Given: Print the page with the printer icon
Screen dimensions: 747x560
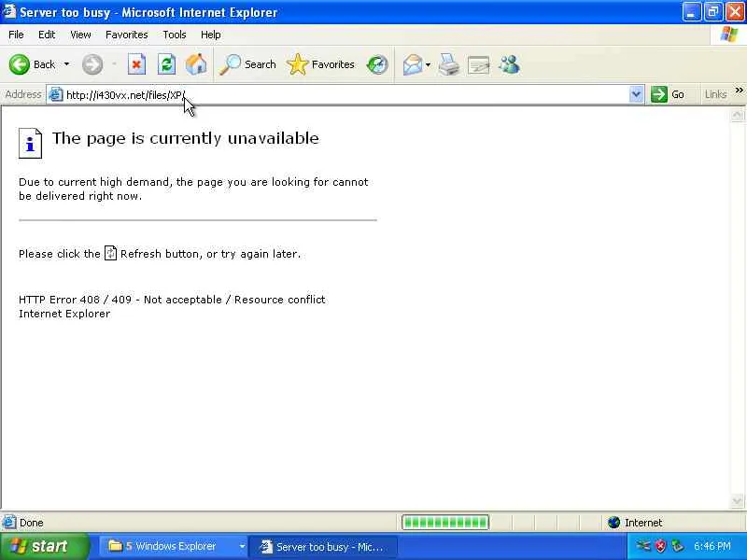Looking at the screenshot, I should [449, 64].
